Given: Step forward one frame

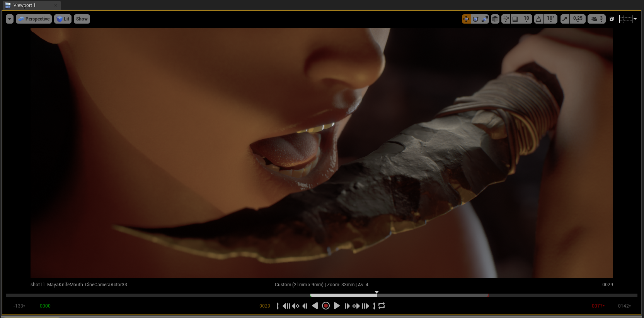Looking at the screenshot, I should coord(347,306).
